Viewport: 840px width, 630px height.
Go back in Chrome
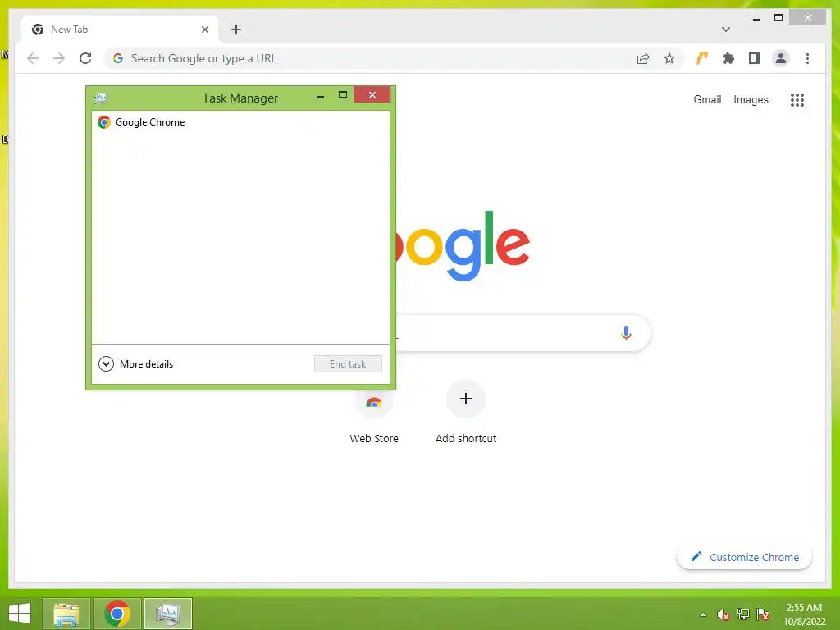coord(33,58)
